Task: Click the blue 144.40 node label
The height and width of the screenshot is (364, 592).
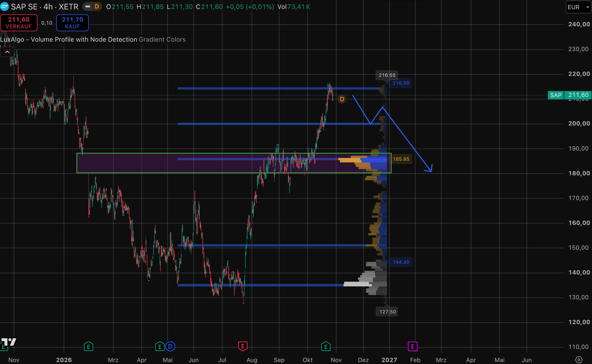Action: (x=401, y=262)
